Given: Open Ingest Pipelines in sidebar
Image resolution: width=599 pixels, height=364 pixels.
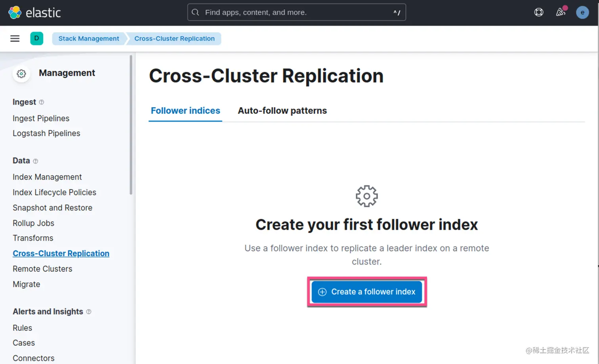Looking at the screenshot, I should 41,118.
